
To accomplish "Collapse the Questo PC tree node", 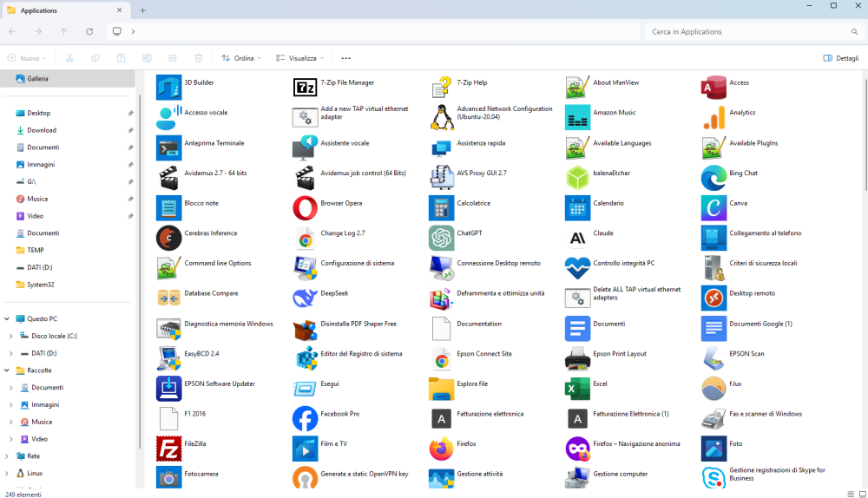I will click(8, 318).
